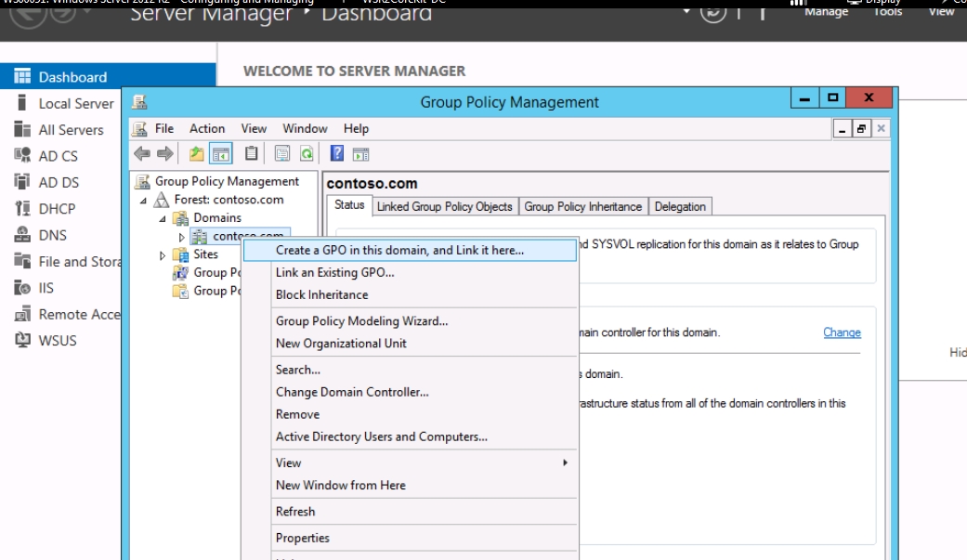Open the Properties sheet toolbar icon
The height and width of the screenshot is (560, 967).
coord(281,153)
